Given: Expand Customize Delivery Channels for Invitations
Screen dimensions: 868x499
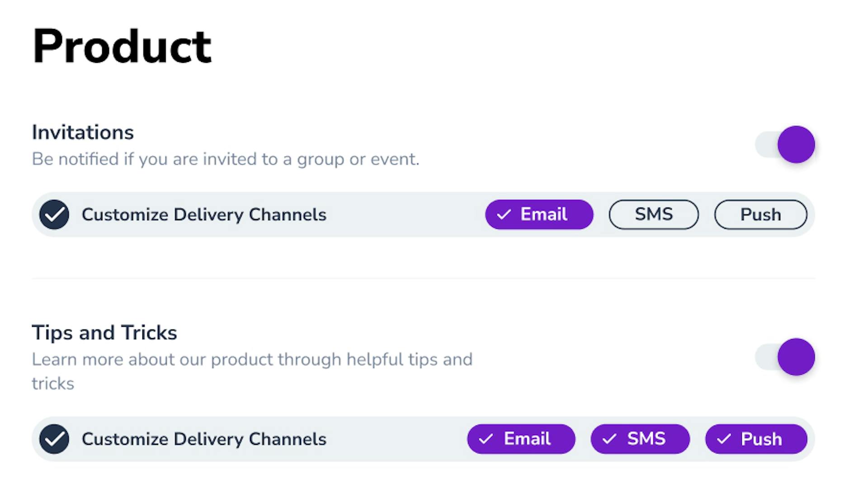Looking at the screenshot, I should tap(203, 214).
